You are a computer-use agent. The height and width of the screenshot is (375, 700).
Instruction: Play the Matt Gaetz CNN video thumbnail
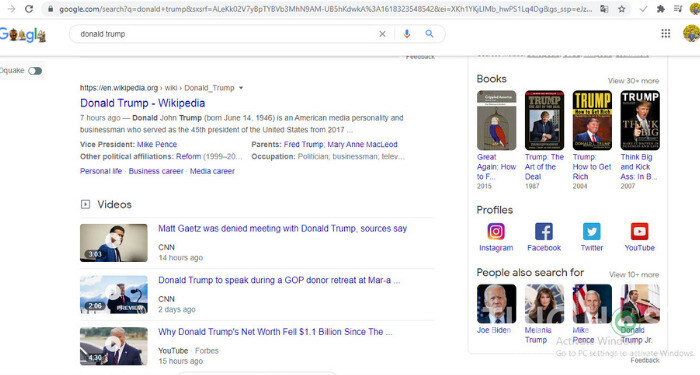coord(113,243)
